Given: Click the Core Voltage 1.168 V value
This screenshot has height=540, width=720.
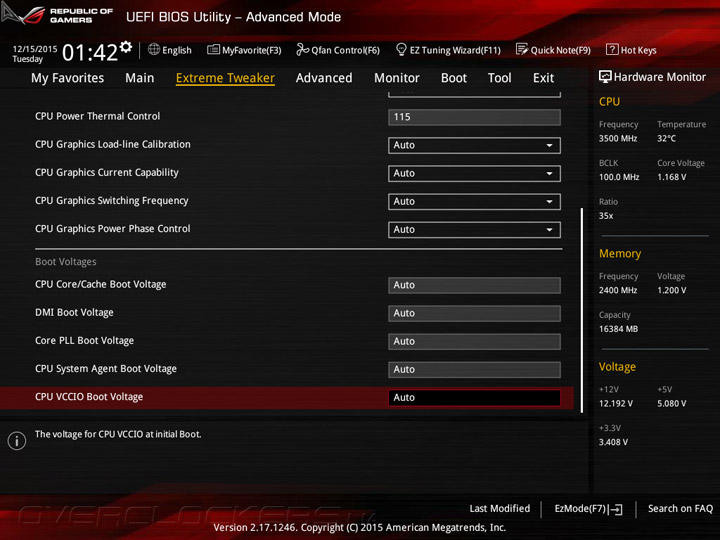Looking at the screenshot, I should pyautogui.click(x=671, y=177).
